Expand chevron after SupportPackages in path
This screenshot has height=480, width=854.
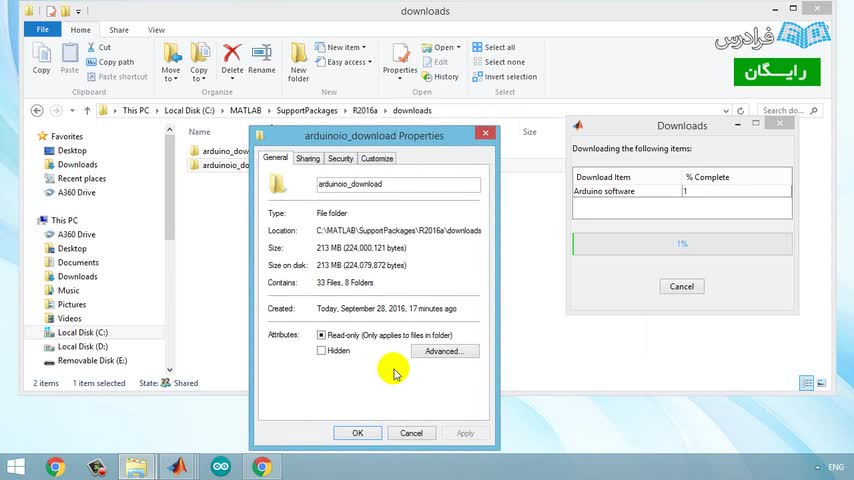345,111
